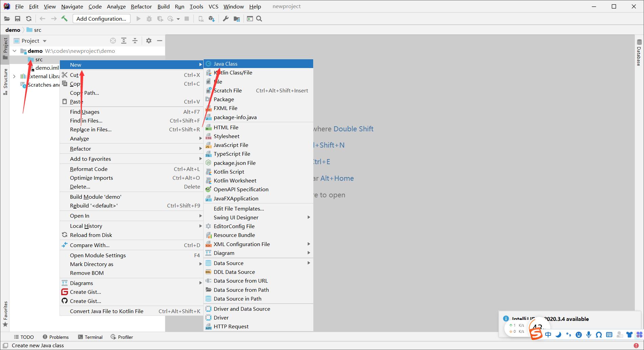Choose Reformat Code in context menu
The image size is (644, 350).
(131, 169)
